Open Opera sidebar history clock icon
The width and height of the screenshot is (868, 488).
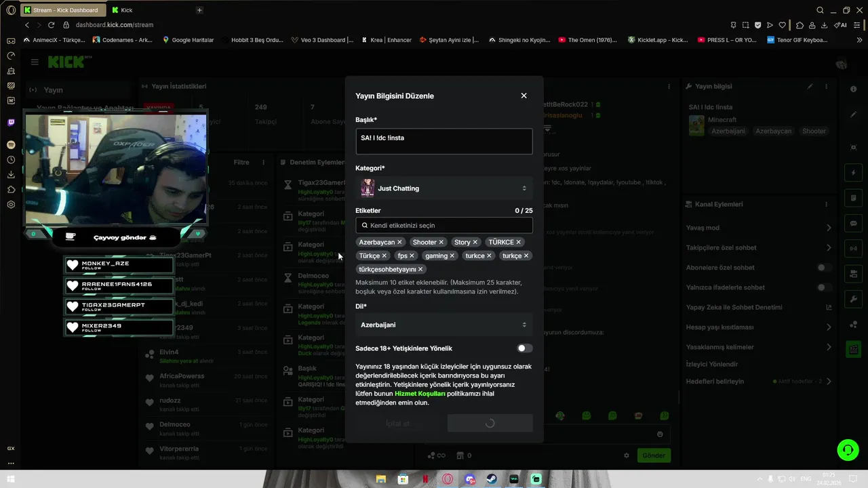tap(11, 160)
